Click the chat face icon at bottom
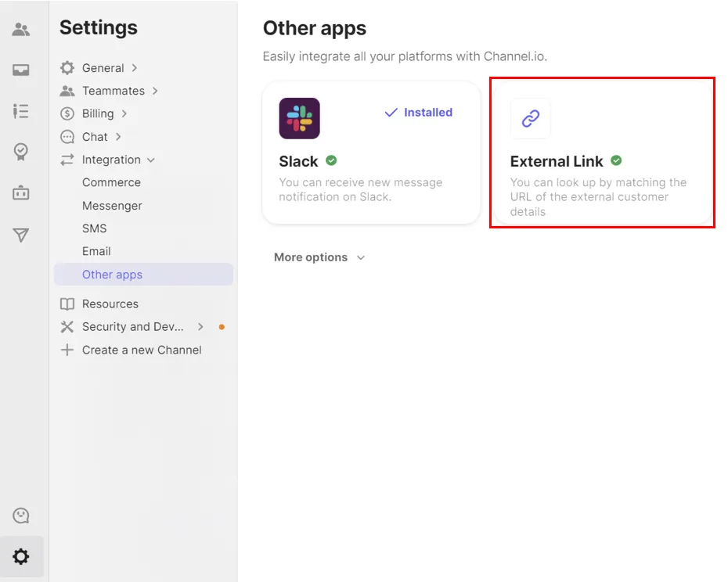Screen dimensions: 728x582 pos(21,516)
